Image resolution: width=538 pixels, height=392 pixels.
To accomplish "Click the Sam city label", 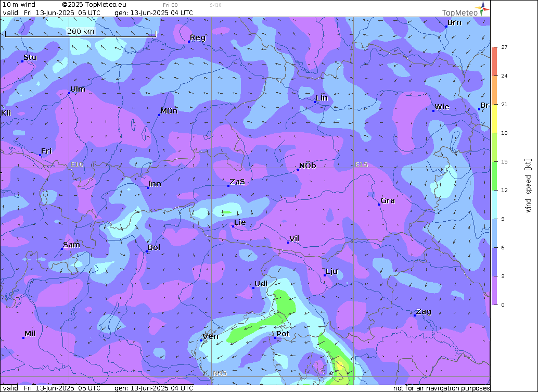I will pos(71,245).
